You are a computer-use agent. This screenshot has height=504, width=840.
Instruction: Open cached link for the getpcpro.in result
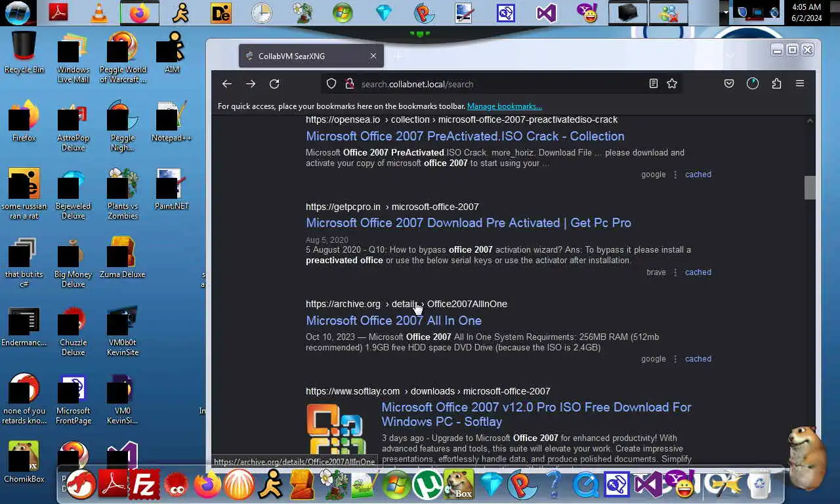pyautogui.click(x=698, y=272)
